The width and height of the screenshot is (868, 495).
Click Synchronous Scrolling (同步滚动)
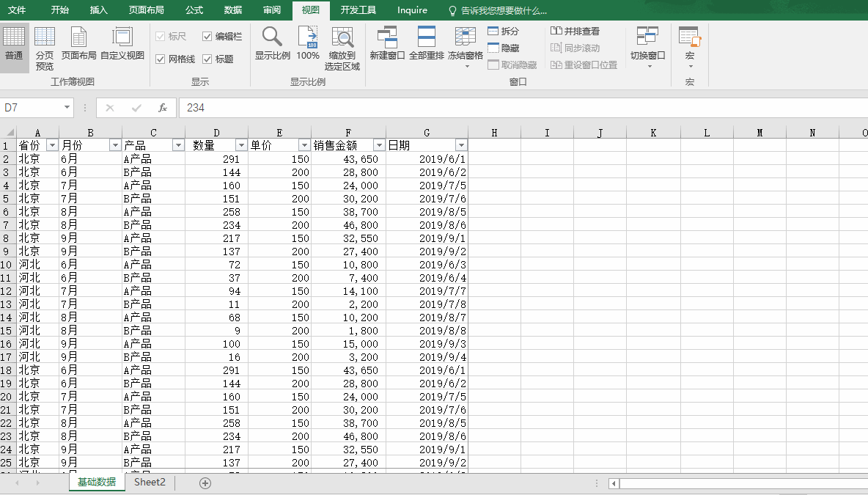click(x=575, y=48)
